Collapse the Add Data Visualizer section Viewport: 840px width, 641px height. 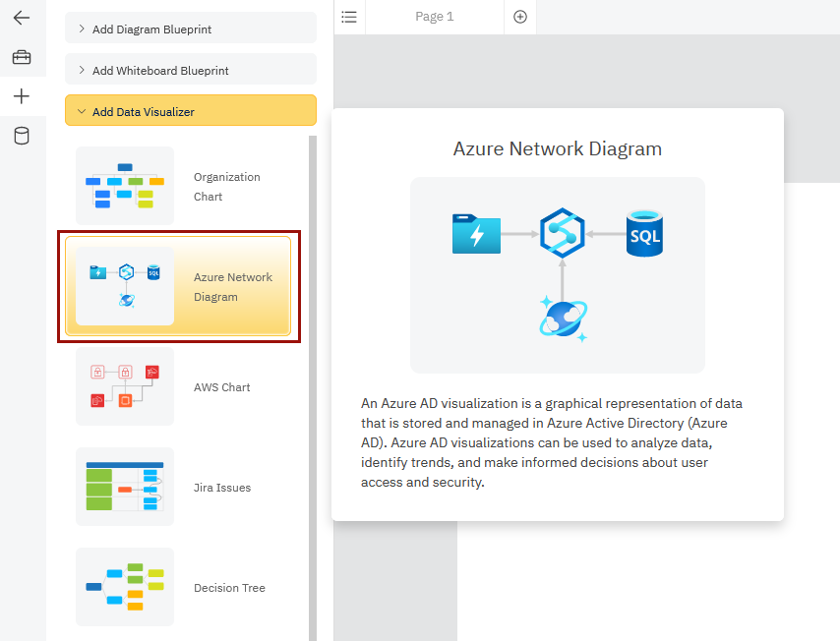pos(190,110)
